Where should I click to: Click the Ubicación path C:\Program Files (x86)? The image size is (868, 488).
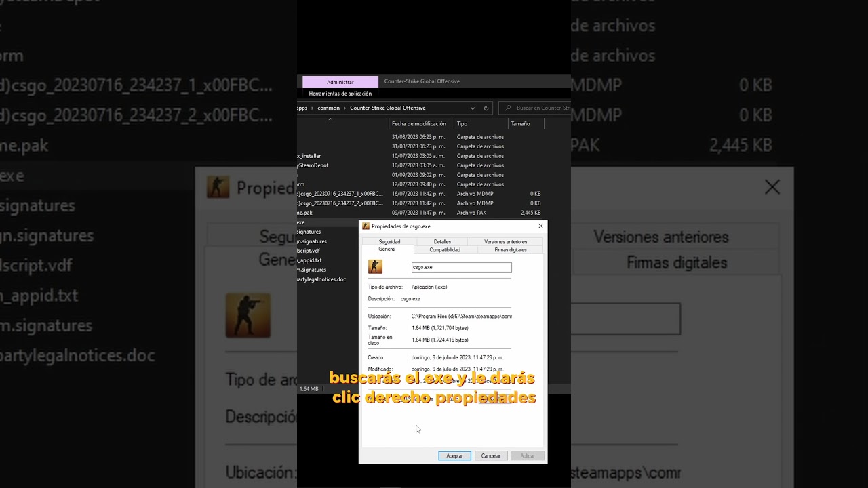click(462, 317)
